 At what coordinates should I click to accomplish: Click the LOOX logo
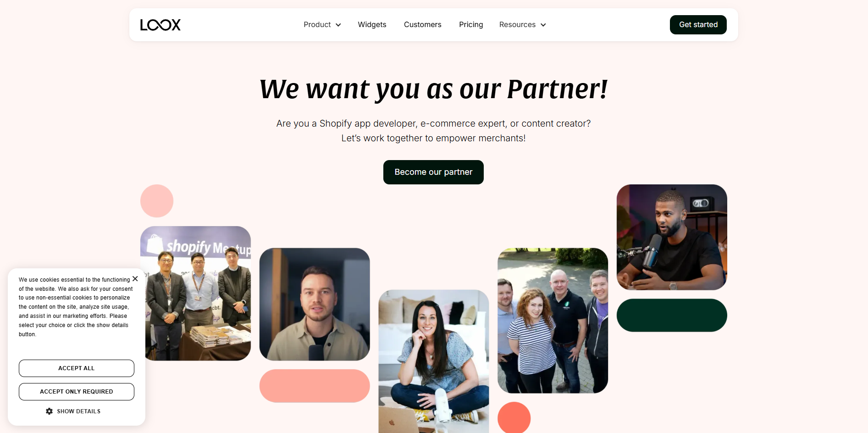click(x=160, y=25)
